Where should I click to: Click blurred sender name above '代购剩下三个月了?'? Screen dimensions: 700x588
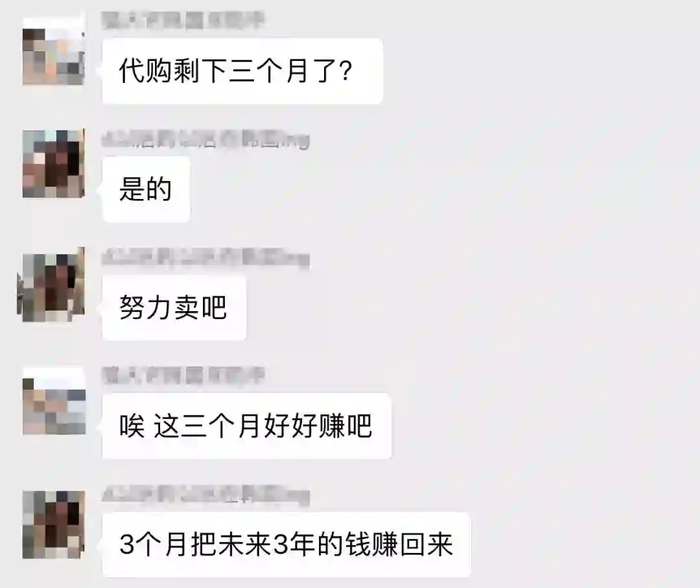tap(183, 20)
